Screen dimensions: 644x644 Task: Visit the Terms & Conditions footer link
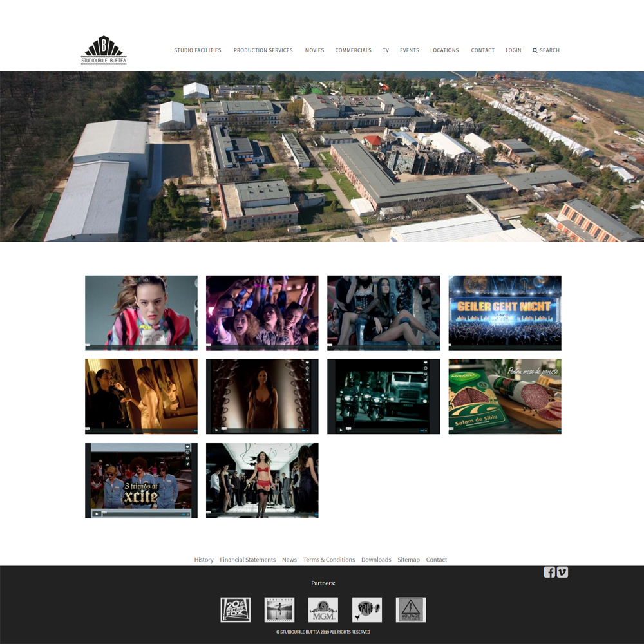point(328,560)
